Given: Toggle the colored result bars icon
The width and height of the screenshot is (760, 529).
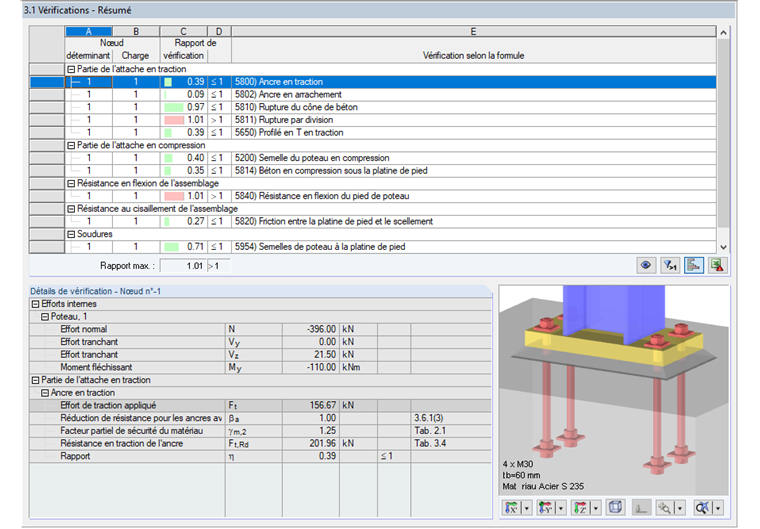Looking at the screenshot, I should [694, 265].
